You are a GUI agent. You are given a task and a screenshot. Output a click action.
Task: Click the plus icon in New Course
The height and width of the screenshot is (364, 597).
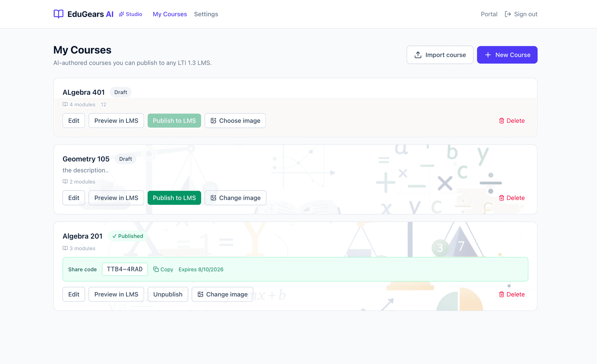click(x=488, y=55)
